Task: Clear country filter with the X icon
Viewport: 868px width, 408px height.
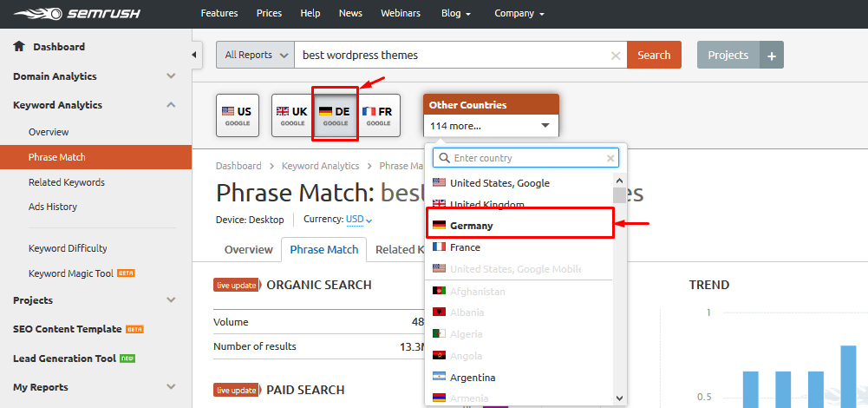Action: click(610, 158)
